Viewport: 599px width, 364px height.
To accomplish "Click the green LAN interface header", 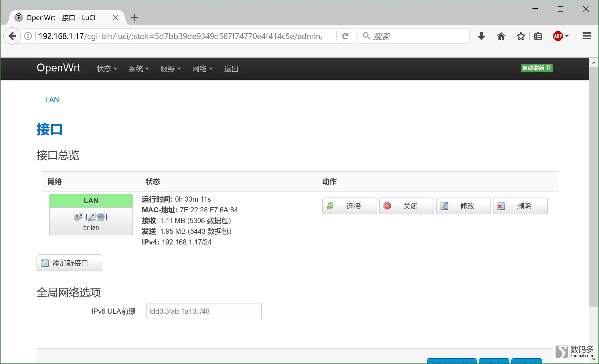I will tap(91, 201).
